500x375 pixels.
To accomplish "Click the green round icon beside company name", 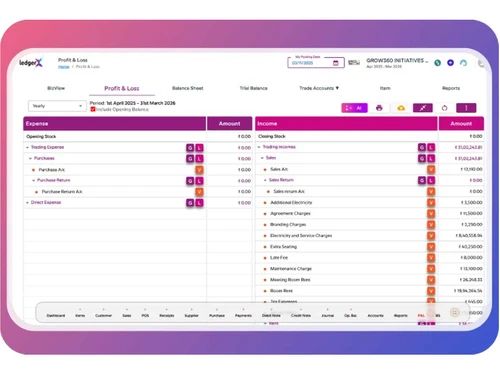I will pos(437,63).
